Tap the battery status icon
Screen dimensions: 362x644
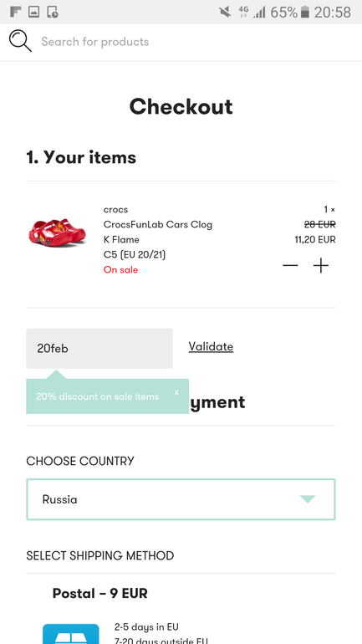click(x=304, y=12)
